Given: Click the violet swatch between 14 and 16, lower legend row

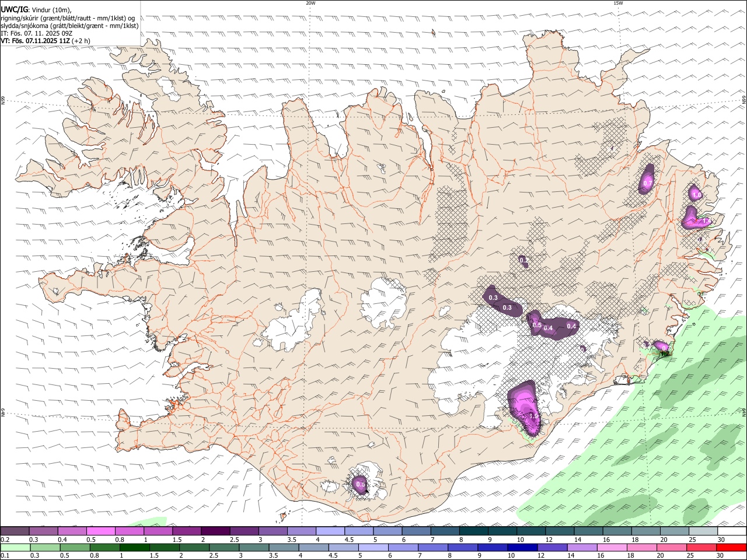Looking at the screenshot, I should pos(582,547).
